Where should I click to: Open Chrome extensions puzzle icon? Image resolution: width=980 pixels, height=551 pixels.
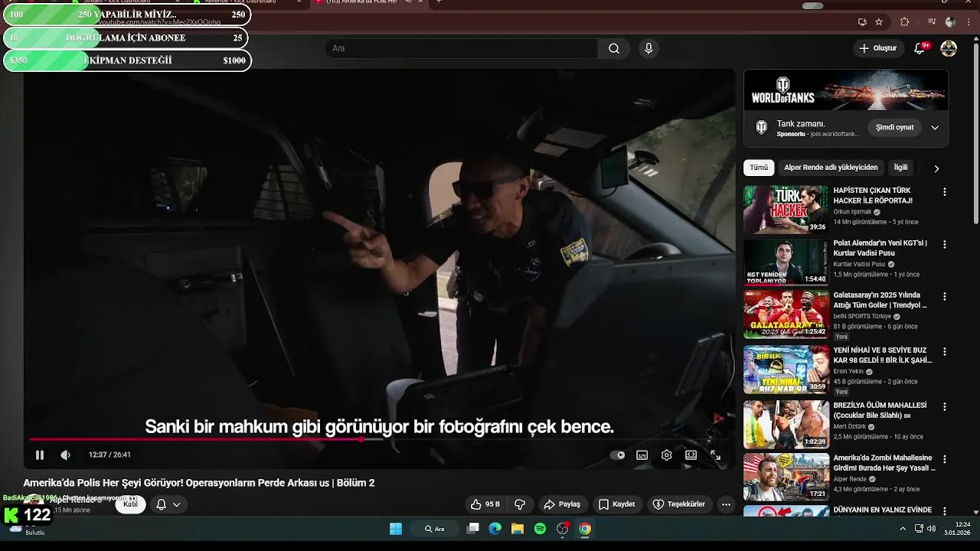pyautogui.click(x=904, y=22)
